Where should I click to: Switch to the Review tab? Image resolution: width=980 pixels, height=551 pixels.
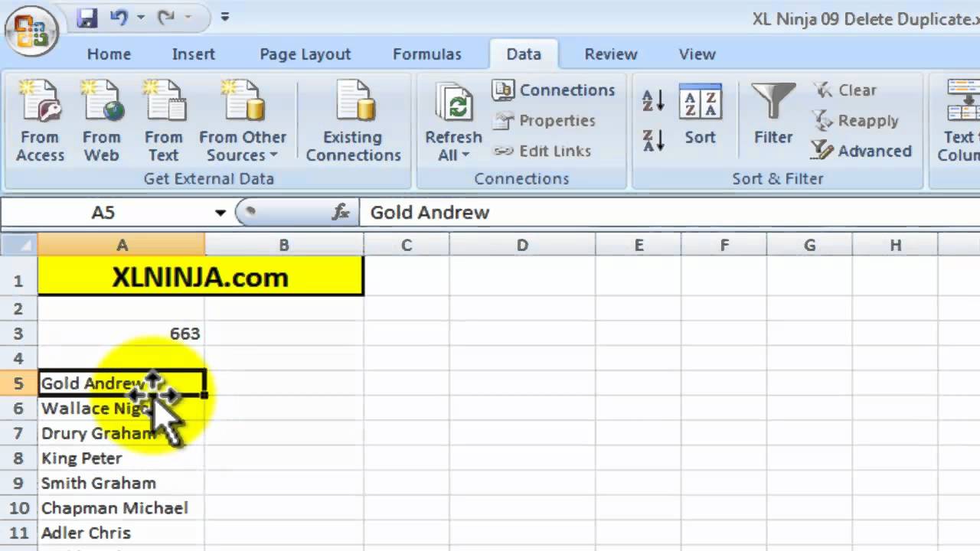click(610, 54)
